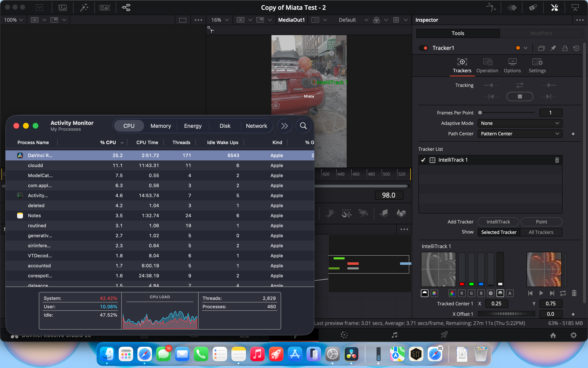588x368 pixels.
Task: Switch to the Modifiers tab in Inspector
Action: coord(541,33)
